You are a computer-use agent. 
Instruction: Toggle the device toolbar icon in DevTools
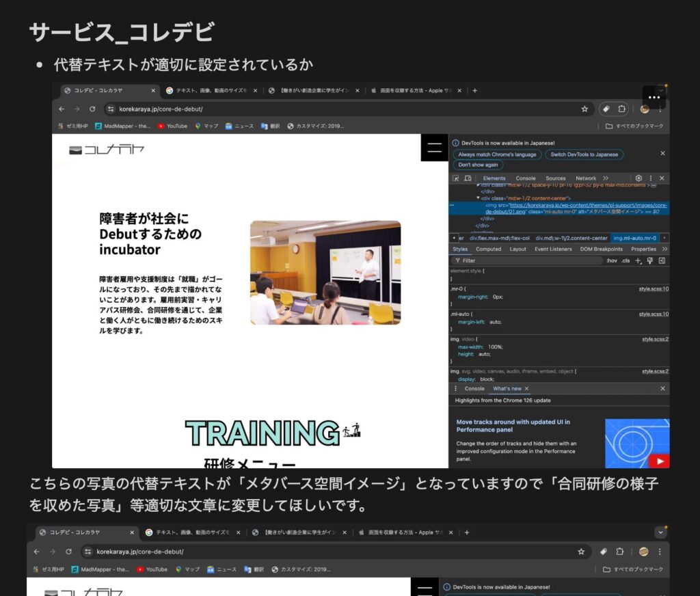pos(468,178)
